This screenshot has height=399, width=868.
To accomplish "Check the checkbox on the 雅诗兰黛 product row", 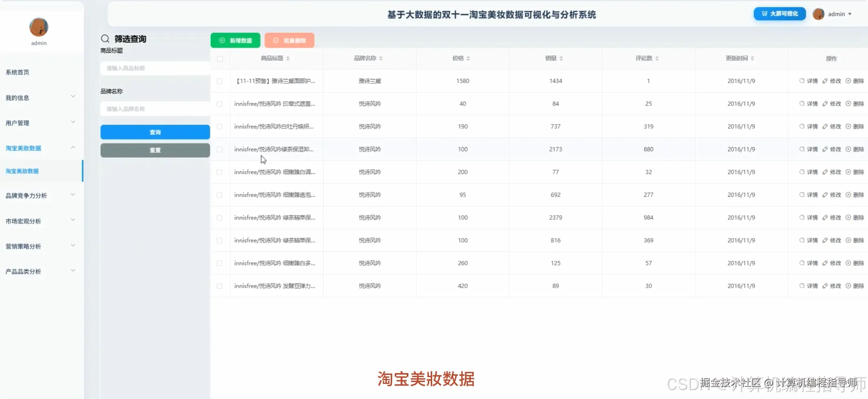I will (x=220, y=81).
